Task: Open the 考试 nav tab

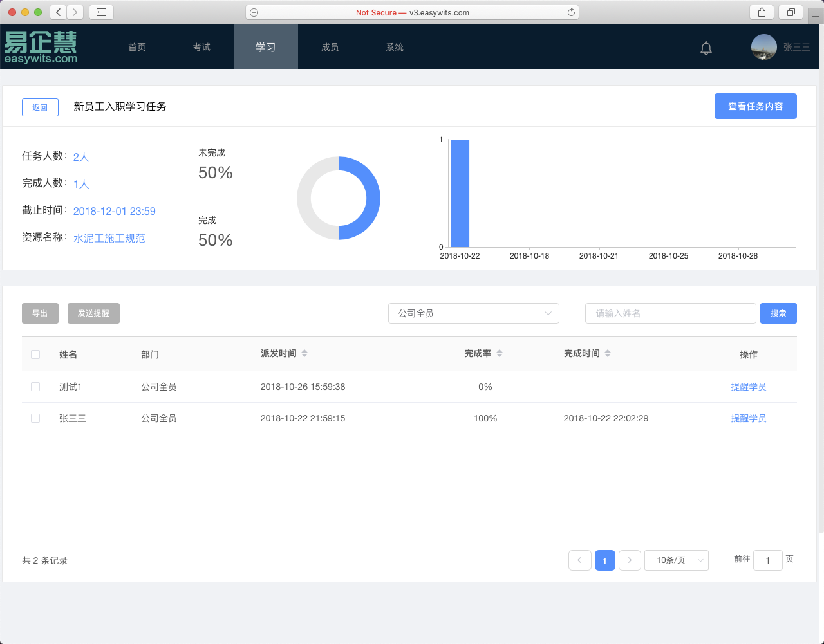Action: (201, 47)
